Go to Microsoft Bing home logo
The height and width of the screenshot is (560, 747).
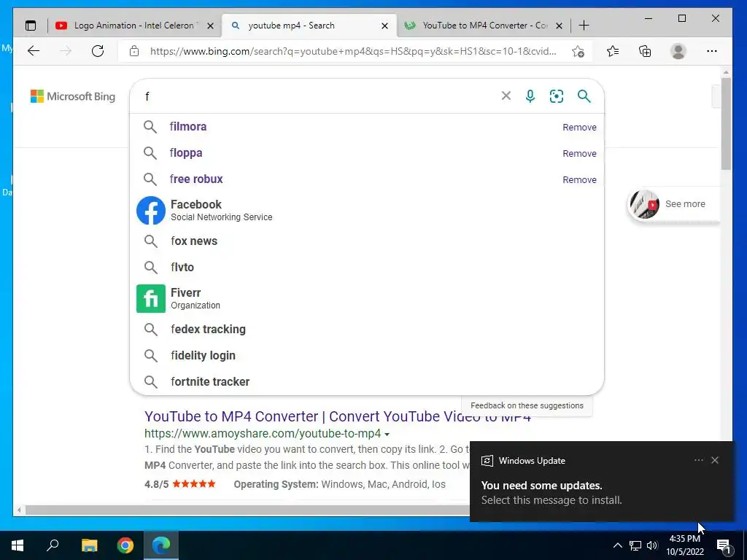[73, 96]
